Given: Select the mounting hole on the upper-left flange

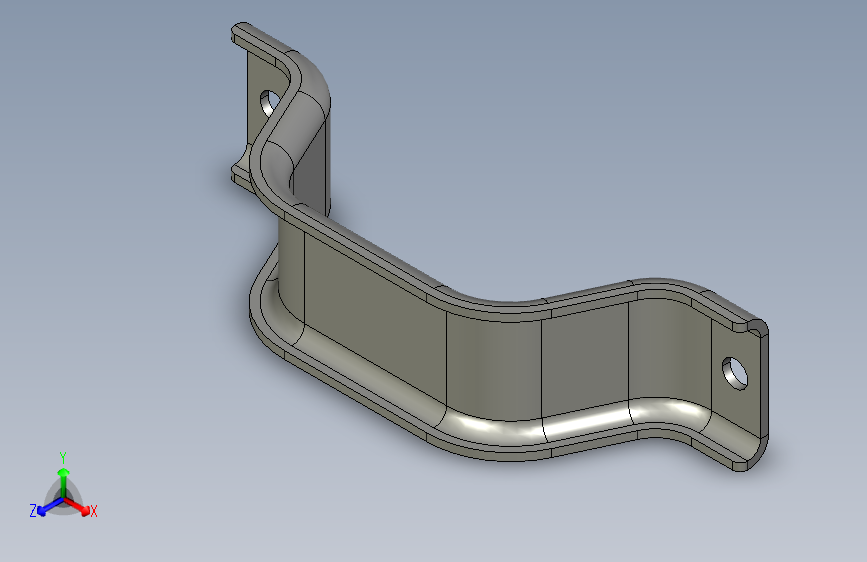Looking at the screenshot, I should click(x=270, y=103).
